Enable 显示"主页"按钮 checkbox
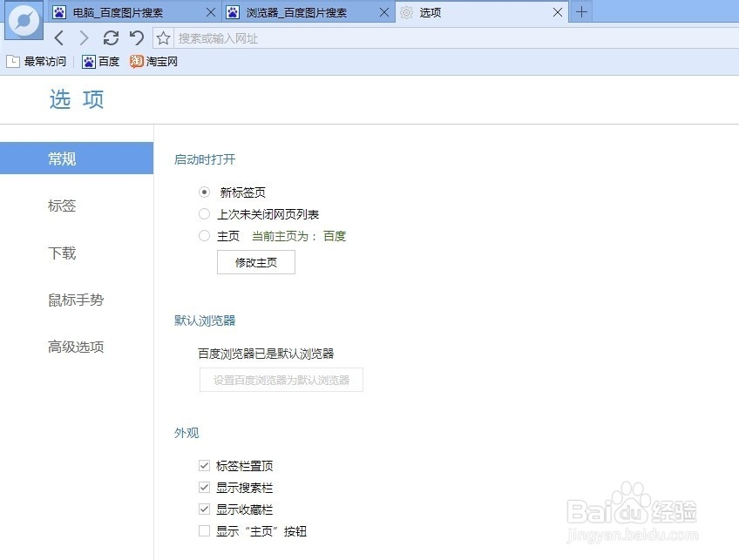 204,530
